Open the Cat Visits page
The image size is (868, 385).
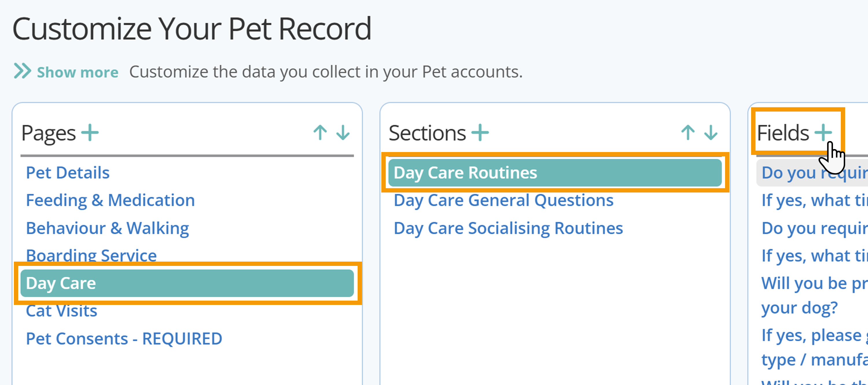pyautogui.click(x=62, y=311)
